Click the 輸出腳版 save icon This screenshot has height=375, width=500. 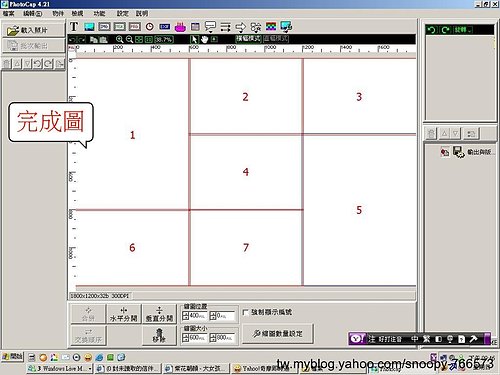click(458, 152)
